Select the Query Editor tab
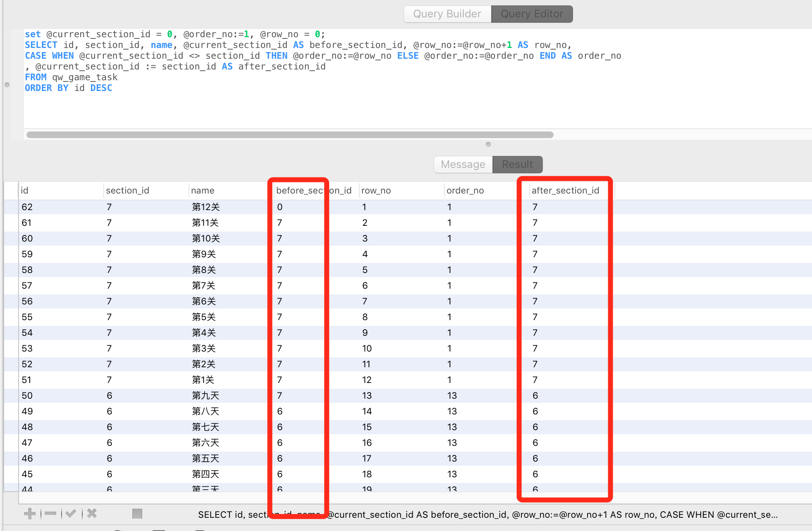Screen dimensions: 812x531 (x=532, y=14)
